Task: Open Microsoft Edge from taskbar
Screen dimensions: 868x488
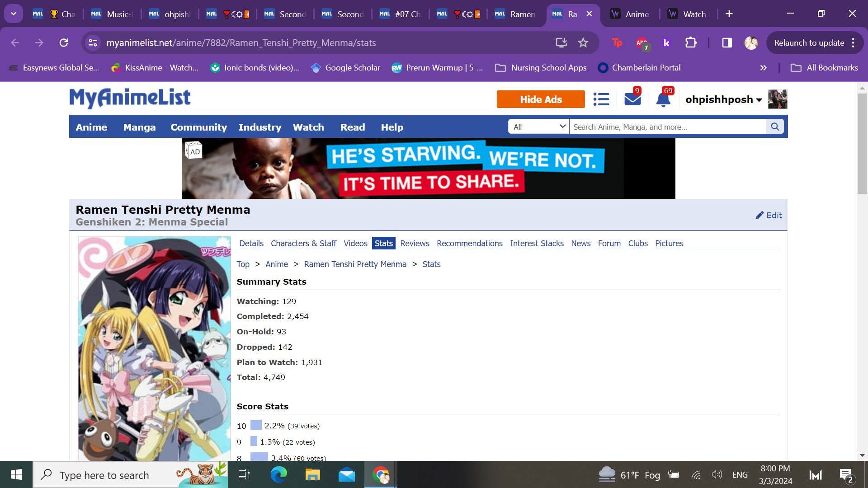Action: pyautogui.click(x=278, y=475)
